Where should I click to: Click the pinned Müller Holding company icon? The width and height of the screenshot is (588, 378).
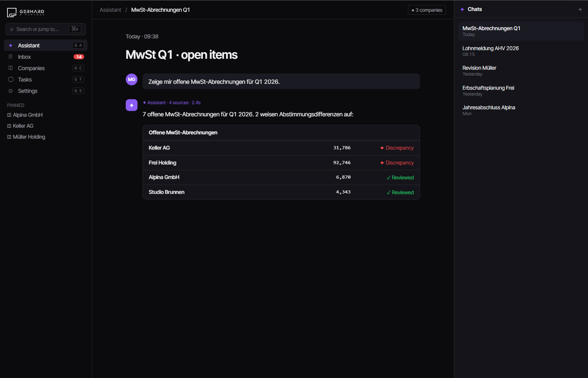(9, 137)
